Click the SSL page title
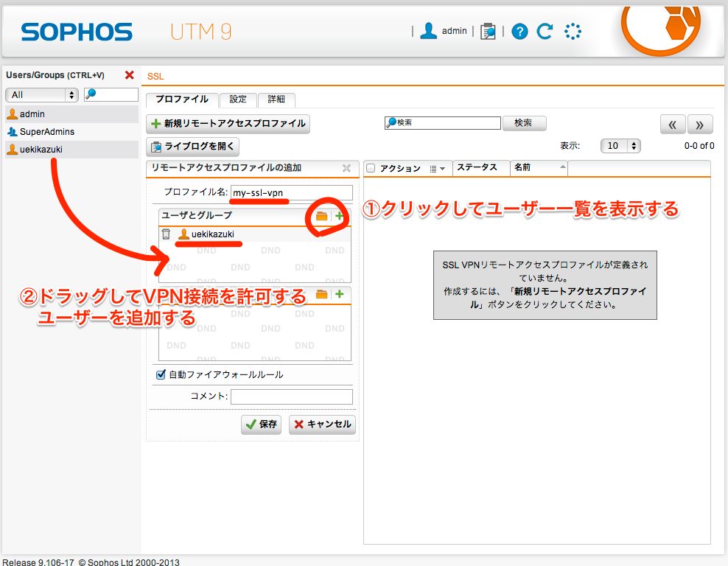The height and width of the screenshot is (566, 728). [155, 77]
